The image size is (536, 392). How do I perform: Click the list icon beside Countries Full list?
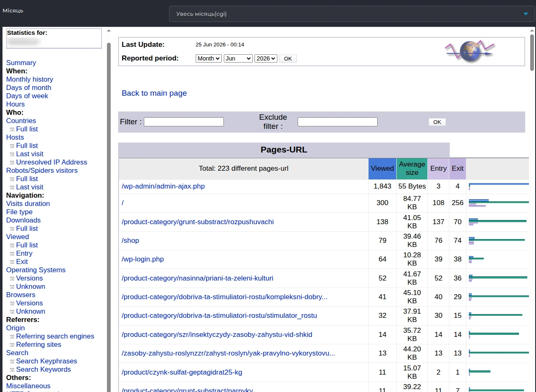point(12,129)
